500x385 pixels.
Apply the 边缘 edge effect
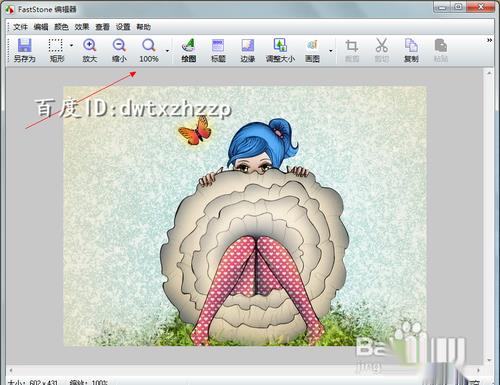pos(248,50)
